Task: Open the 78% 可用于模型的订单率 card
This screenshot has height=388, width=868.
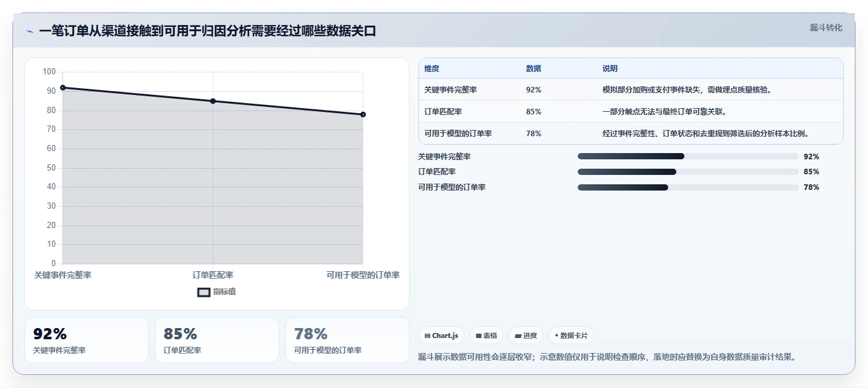Action: (347, 340)
